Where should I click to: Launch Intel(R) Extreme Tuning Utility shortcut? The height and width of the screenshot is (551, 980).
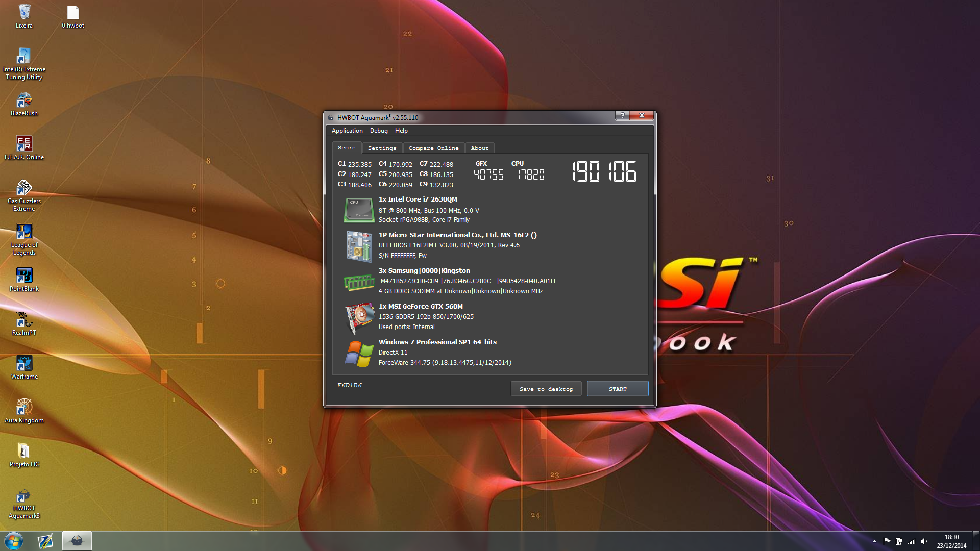pos(24,64)
